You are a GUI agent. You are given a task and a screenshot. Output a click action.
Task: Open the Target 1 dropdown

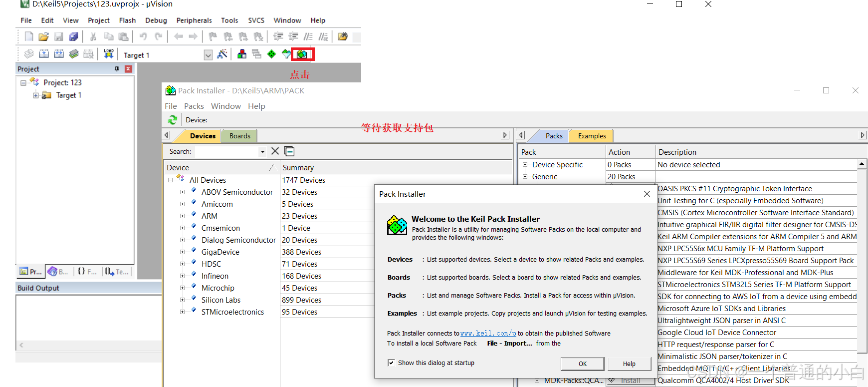pos(208,55)
